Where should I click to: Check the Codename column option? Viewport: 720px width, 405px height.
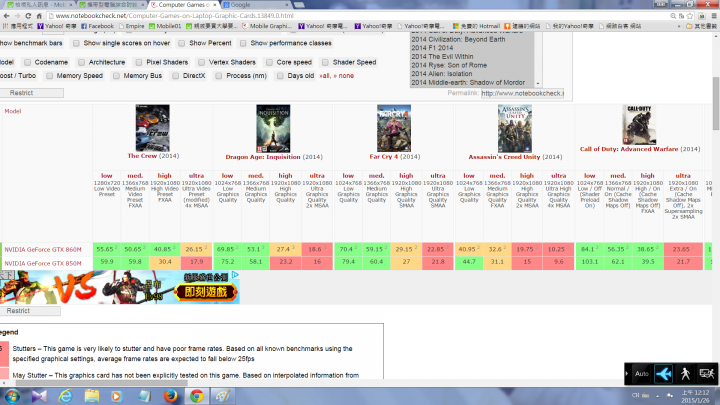[x=28, y=62]
